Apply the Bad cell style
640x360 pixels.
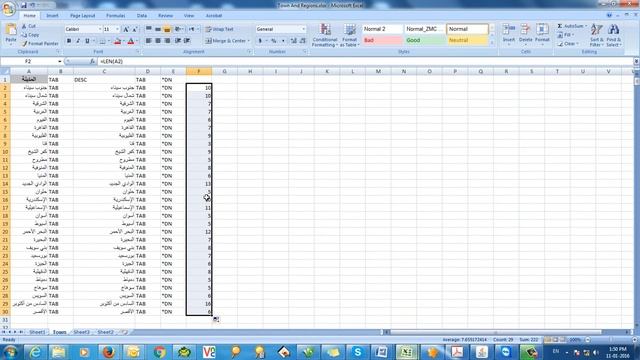tap(382, 40)
